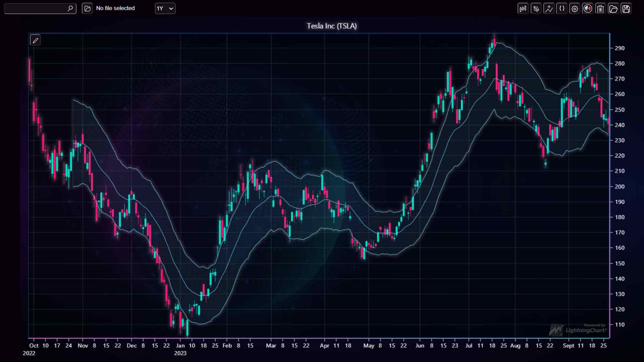Open the add indicator line-chart tool

tap(549, 9)
